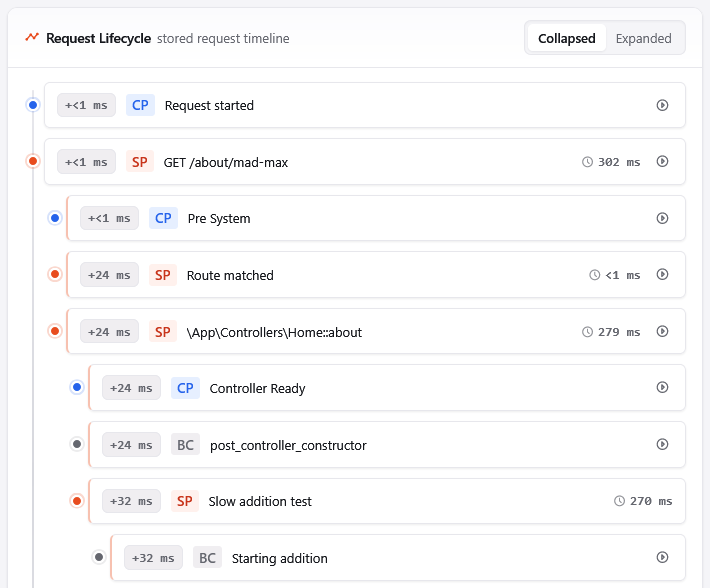Click the CP badge on Request started
This screenshot has height=588, width=710.
pyautogui.click(x=140, y=105)
